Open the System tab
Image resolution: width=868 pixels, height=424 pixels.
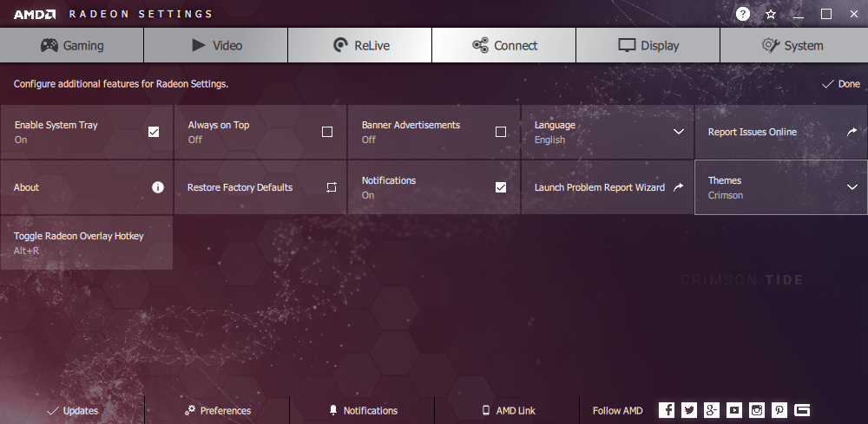coord(794,45)
